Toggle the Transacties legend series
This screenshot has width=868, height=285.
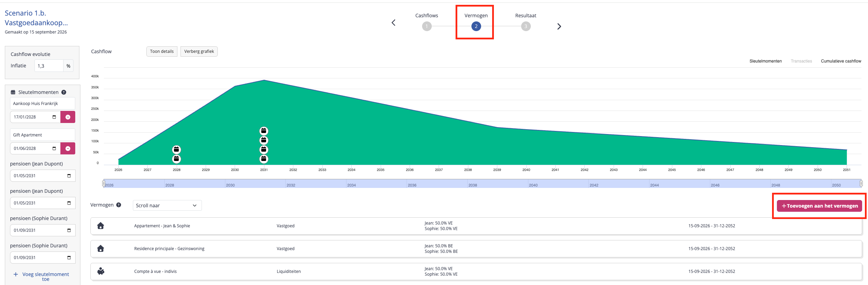pyautogui.click(x=801, y=61)
